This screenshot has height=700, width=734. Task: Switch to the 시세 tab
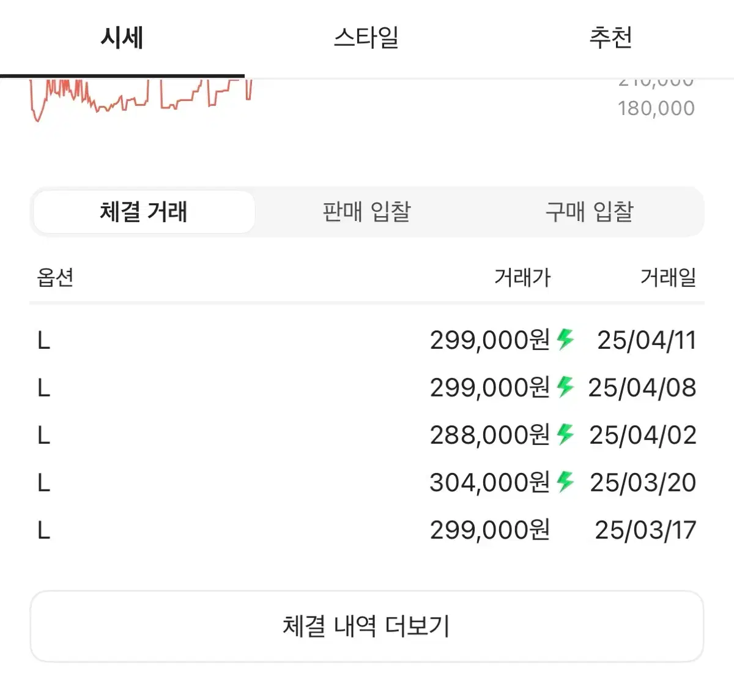pyautogui.click(x=122, y=38)
